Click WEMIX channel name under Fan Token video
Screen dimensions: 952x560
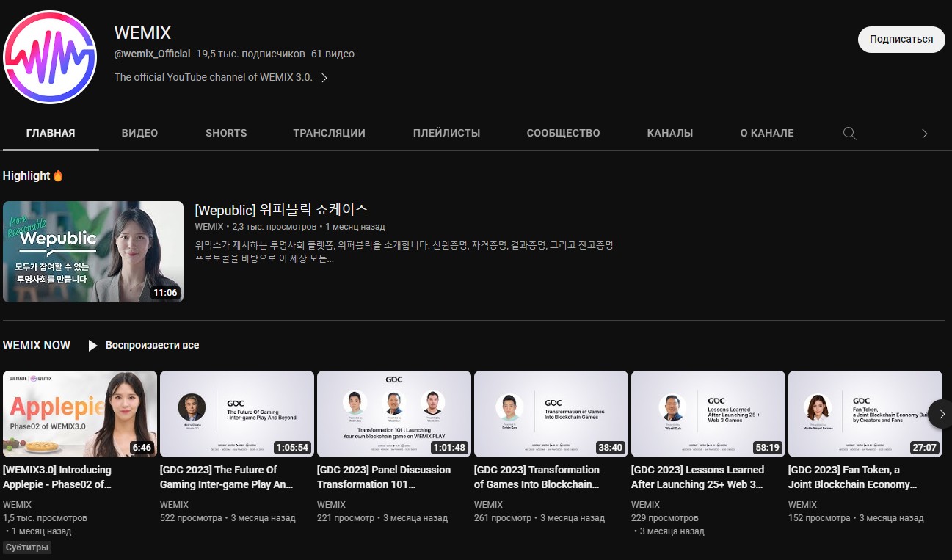coord(802,505)
